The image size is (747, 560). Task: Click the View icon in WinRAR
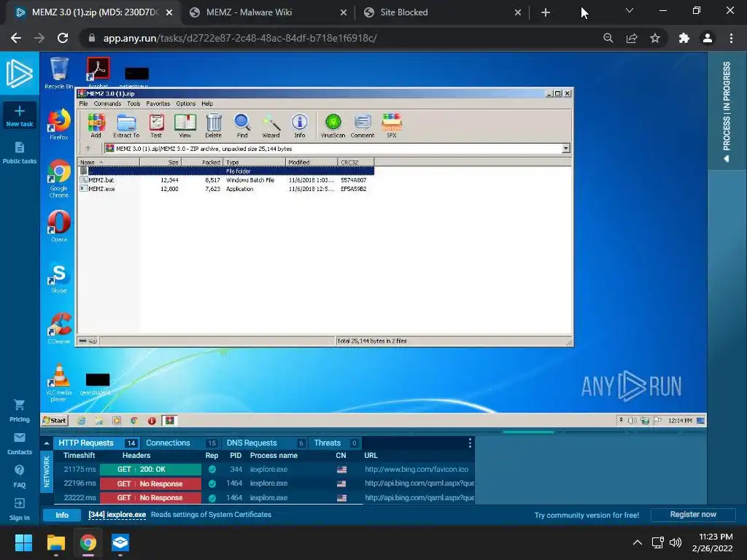(x=185, y=125)
